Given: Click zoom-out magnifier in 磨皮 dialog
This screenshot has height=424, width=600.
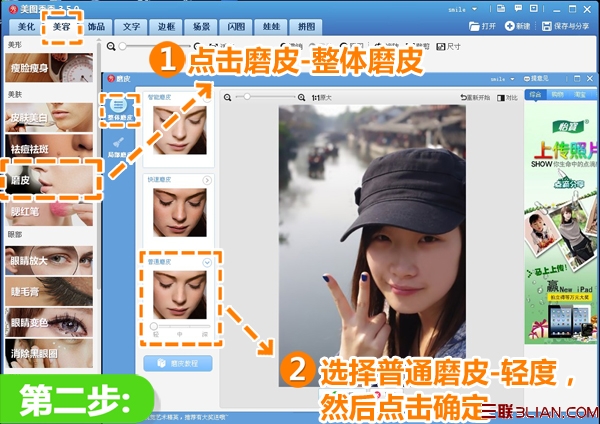Looking at the screenshot, I should 228,98.
